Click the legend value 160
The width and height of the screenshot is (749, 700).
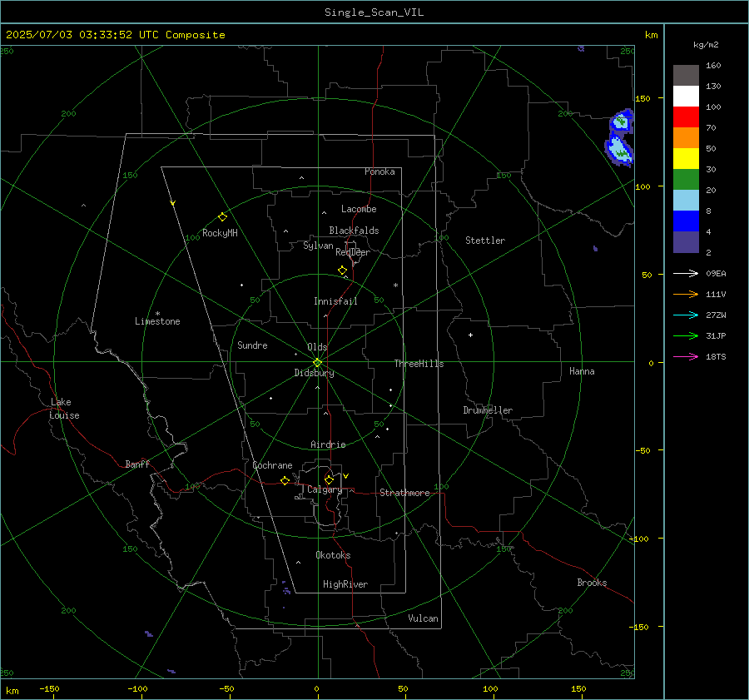click(x=713, y=66)
